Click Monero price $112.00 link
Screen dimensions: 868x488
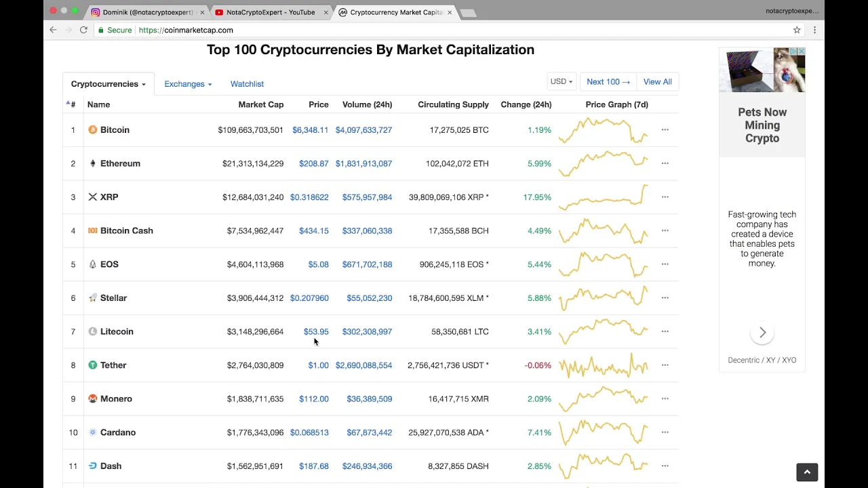314,399
